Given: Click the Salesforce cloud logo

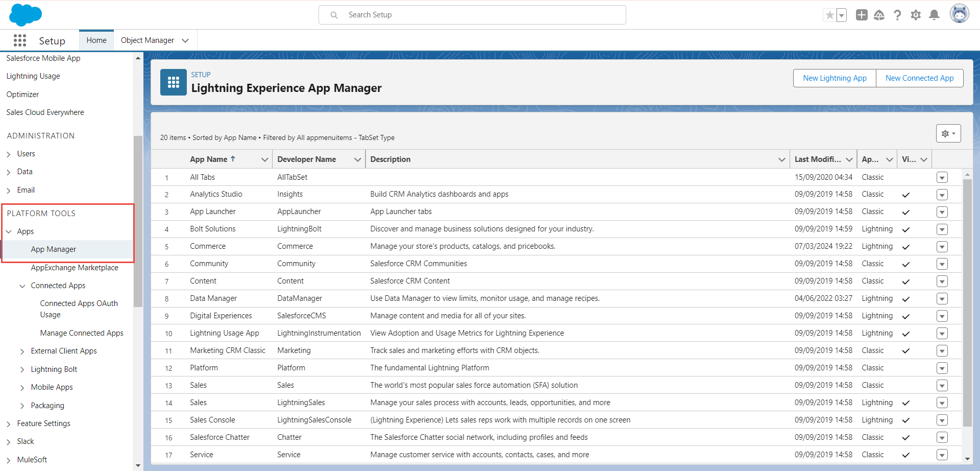Looking at the screenshot, I should pyautogui.click(x=26, y=15).
